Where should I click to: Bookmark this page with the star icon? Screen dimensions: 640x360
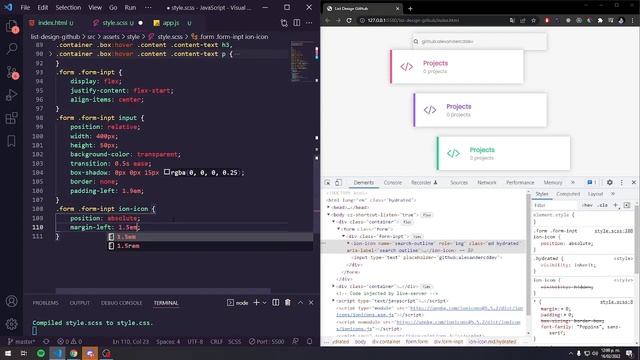click(x=533, y=20)
